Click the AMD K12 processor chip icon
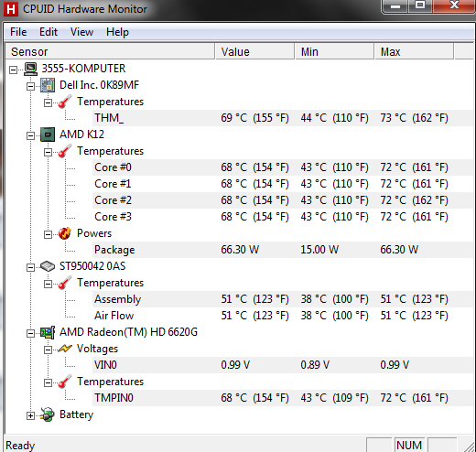Viewport: 476px width, 452px height. 48,135
